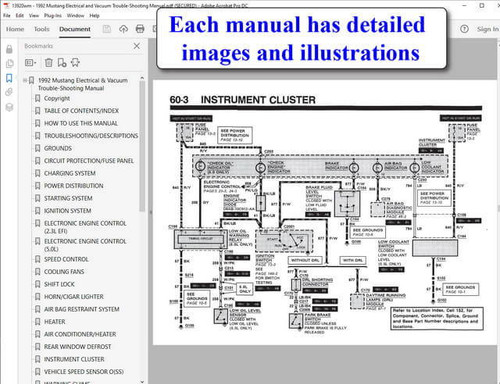Go to the Copyright bookmark
The height and width of the screenshot is (384, 500).
[57, 98]
